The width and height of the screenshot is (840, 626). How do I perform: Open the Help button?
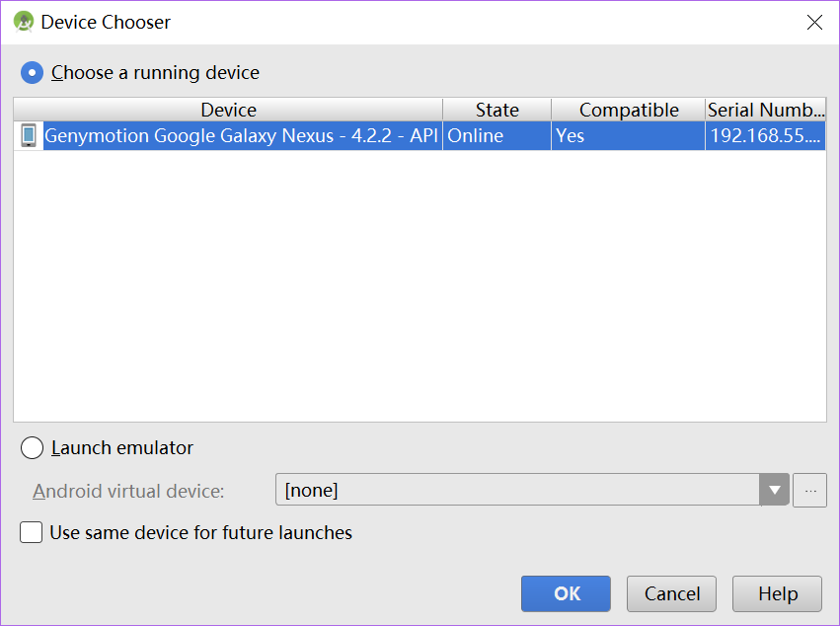(778, 593)
